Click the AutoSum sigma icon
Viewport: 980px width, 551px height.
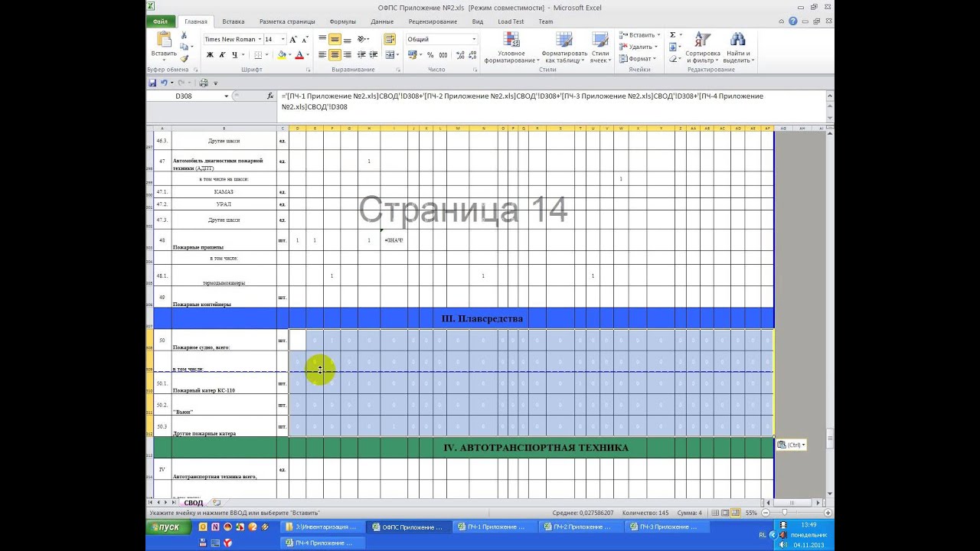point(672,35)
